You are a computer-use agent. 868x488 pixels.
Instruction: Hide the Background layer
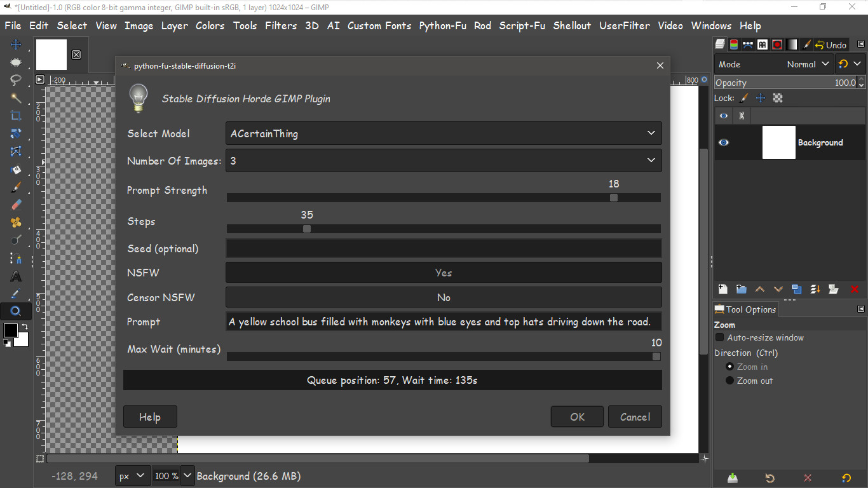click(723, 142)
